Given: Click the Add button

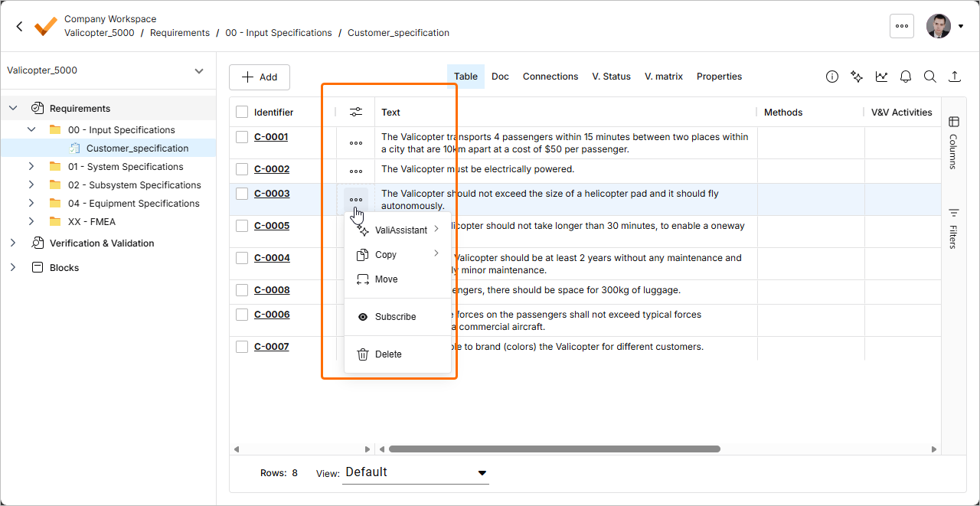Looking at the screenshot, I should [x=260, y=77].
